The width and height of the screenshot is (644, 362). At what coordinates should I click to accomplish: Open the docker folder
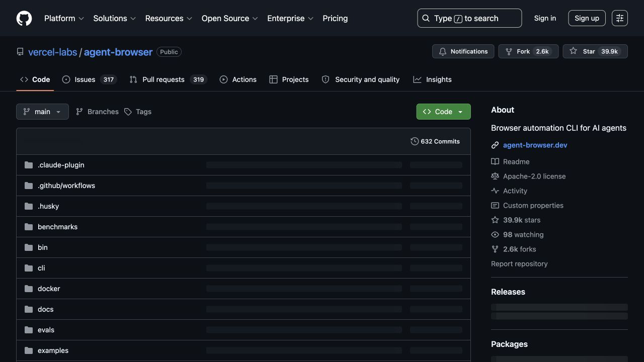click(x=49, y=289)
